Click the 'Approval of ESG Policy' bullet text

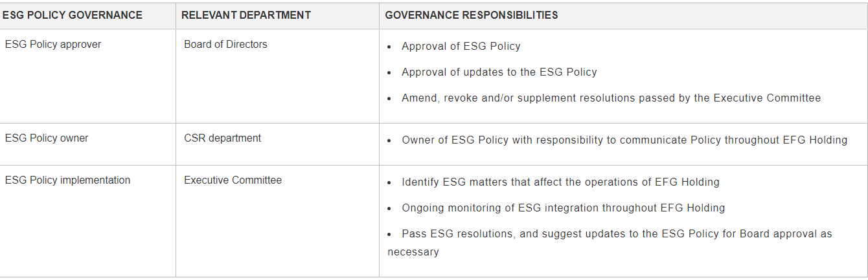(461, 47)
